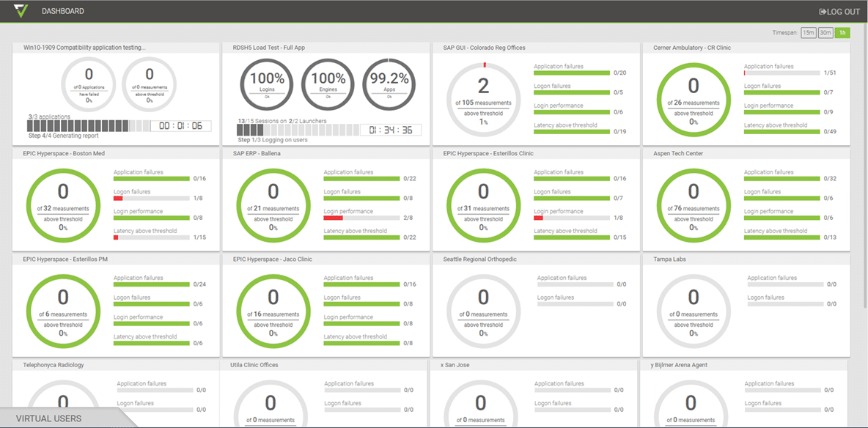
Task: Click the Seattle Regional Orthopedic gauge
Action: click(483, 311)
